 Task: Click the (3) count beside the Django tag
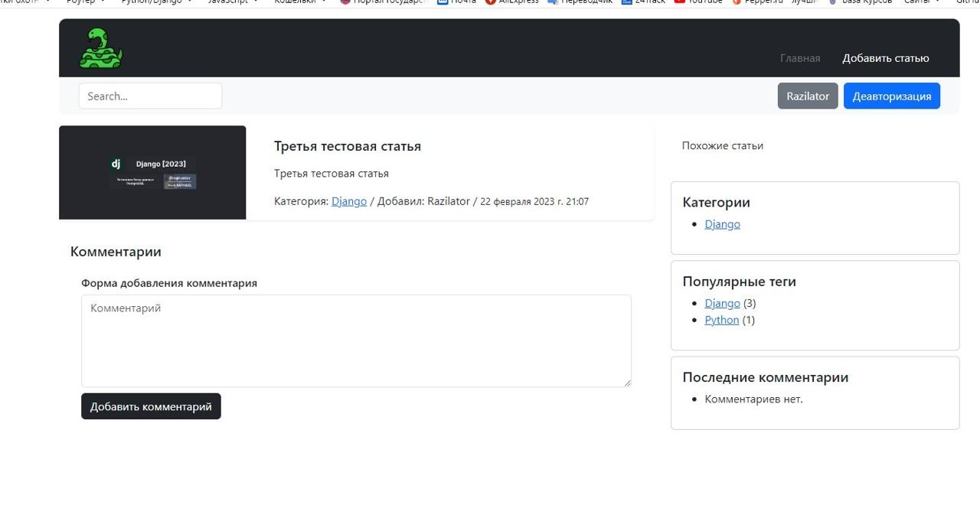(x=750, y=304)
